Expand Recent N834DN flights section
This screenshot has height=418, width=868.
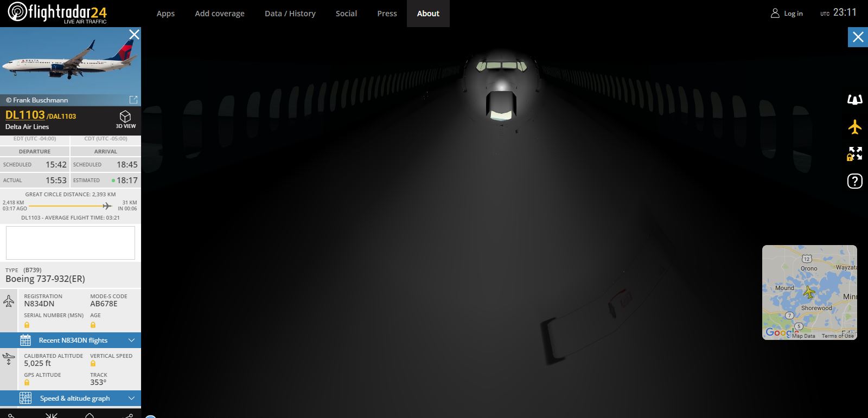coord(71,340)
